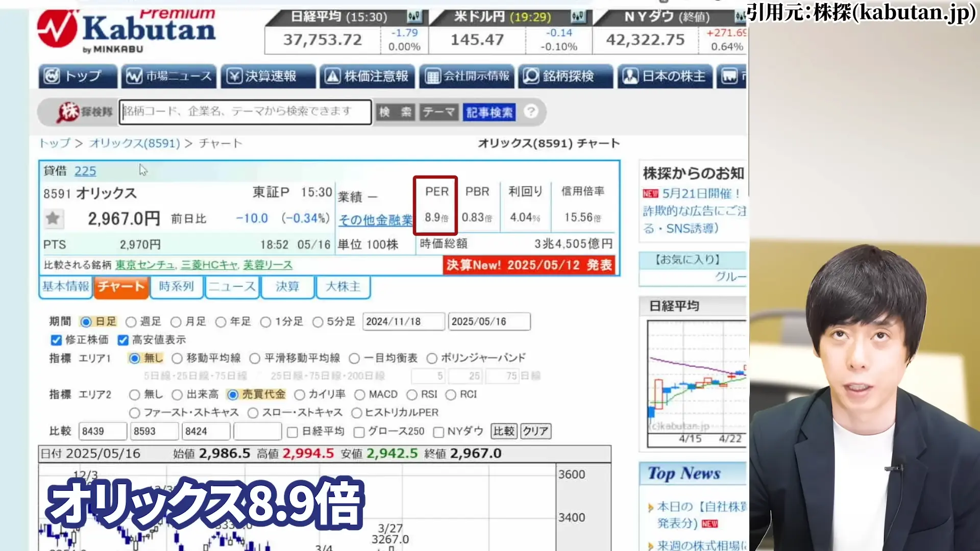Click the 記事検索 button
This screenshot has height=551, width=980.
[x=489, y=112]
